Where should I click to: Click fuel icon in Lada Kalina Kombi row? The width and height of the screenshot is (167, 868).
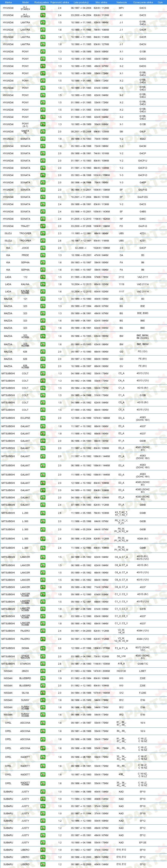pyautogui.click(x=43, y=292)
